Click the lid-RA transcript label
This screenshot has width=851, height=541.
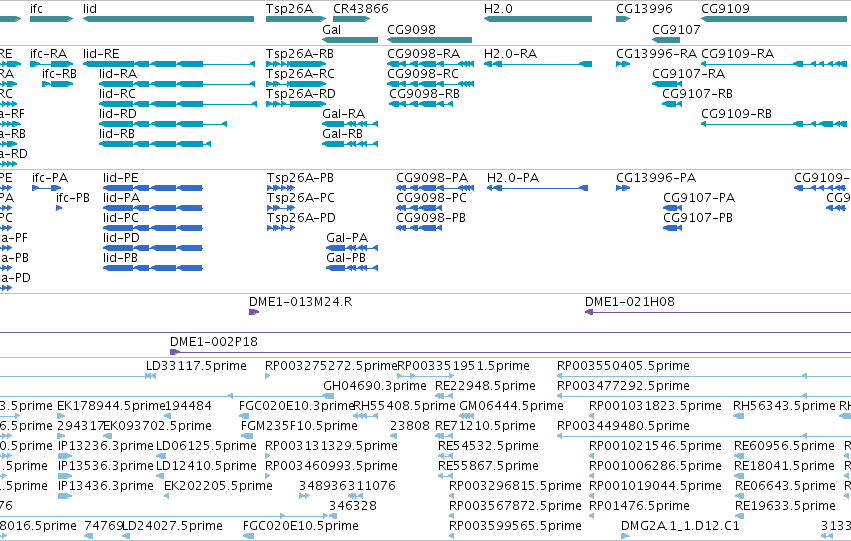tap(118, 74)
